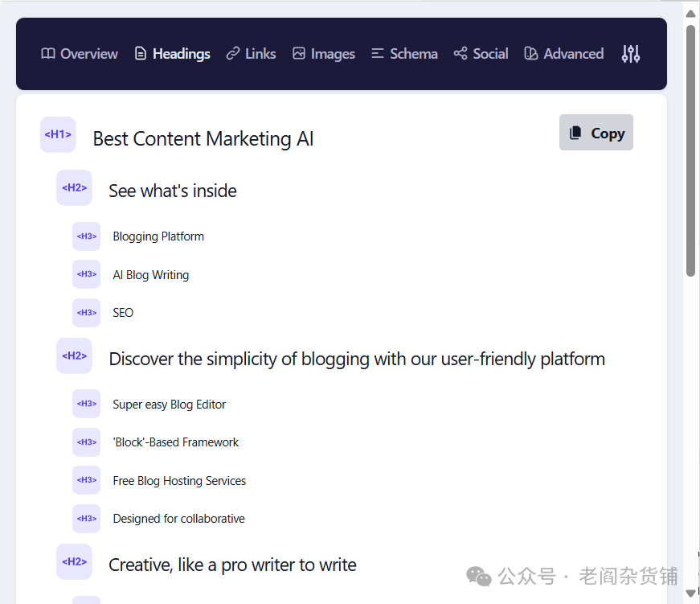Select the 'AI Blog Writing' heading entry
Viewport: 700px width, 604px height.
point(151,275)
